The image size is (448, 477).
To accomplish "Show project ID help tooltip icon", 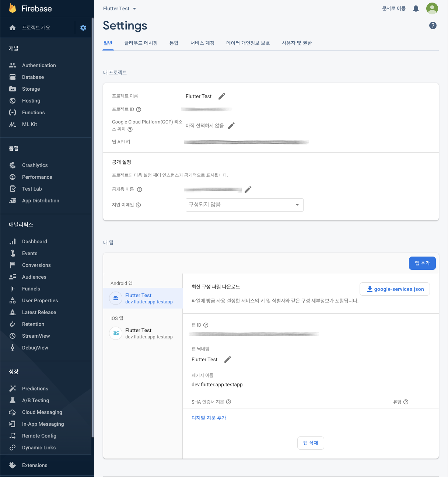I will 139,109.
